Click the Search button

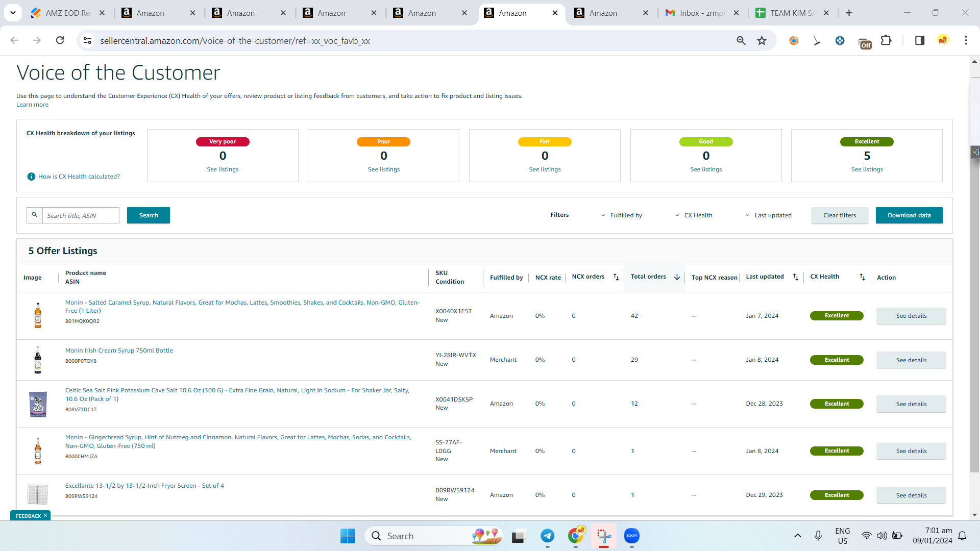coord(149,215)
